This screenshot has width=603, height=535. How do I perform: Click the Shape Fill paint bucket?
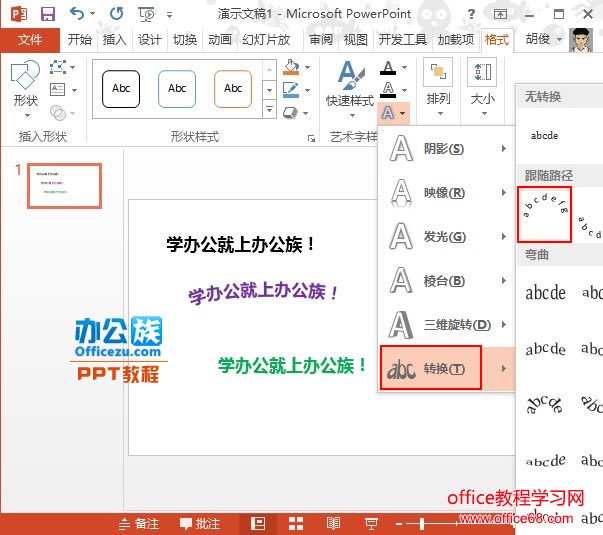(x=291, y=67)
